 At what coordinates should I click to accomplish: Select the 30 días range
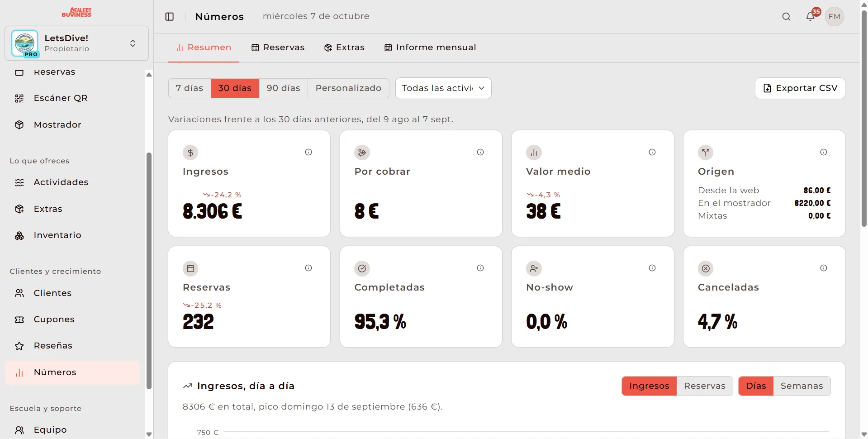pyautogui.click(x=235, y=88)
